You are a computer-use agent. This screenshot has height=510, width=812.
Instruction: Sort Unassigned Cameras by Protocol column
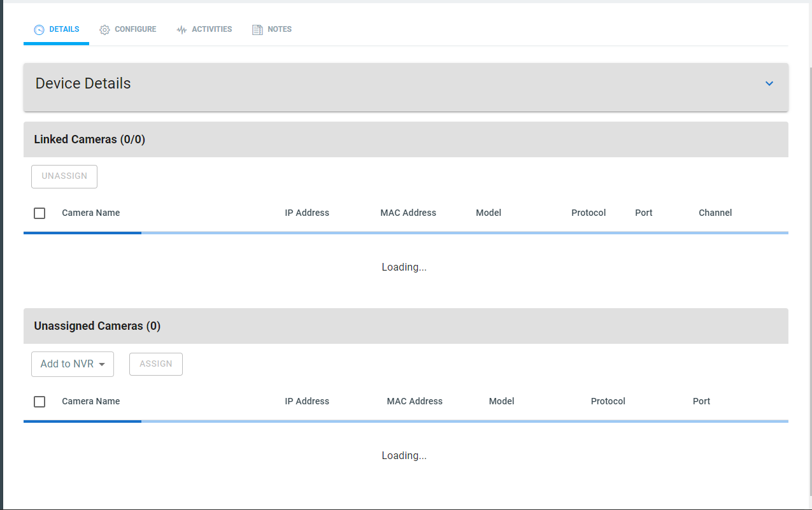[x=608, y=401]
